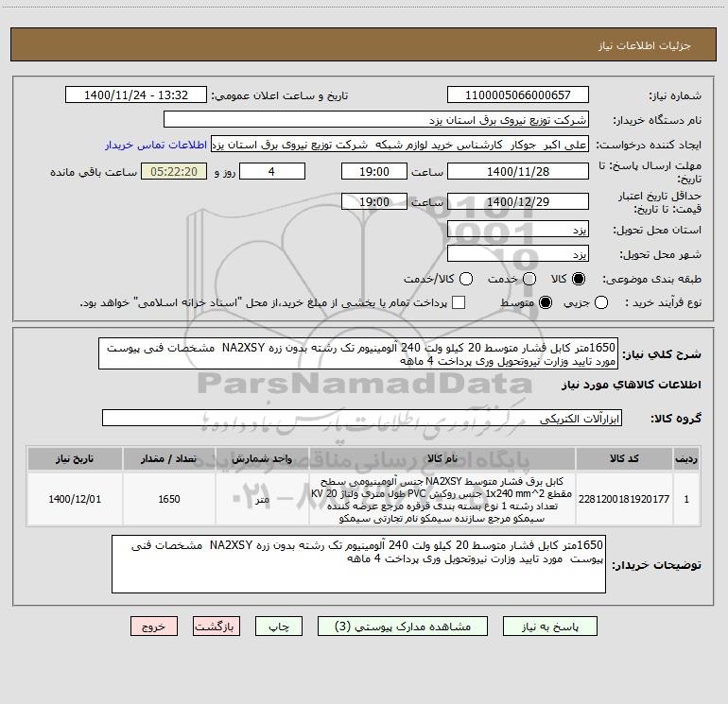Click the unit cell متر
The width and height of the screenshot is (728, 704).
click(262, 499)
